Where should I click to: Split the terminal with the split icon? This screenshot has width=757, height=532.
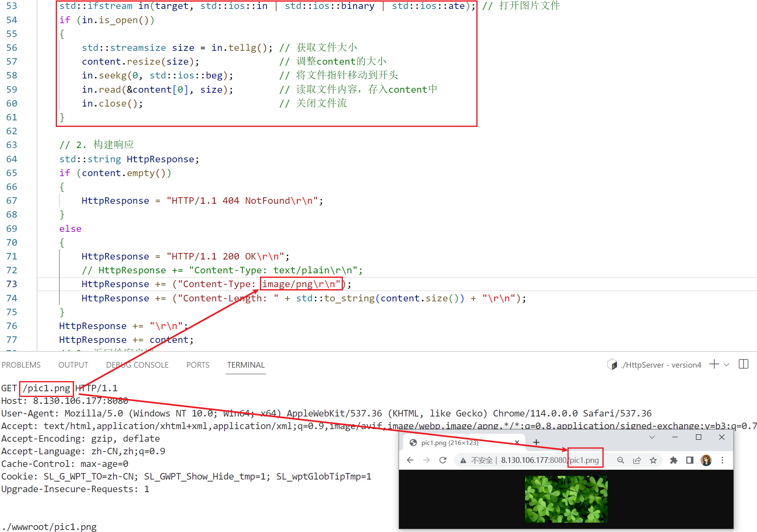coord(743,364)
